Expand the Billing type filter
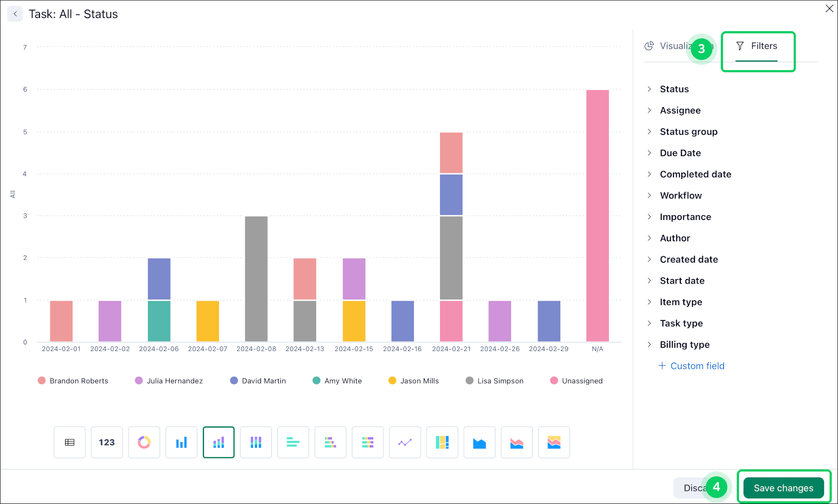 point(684,345)
